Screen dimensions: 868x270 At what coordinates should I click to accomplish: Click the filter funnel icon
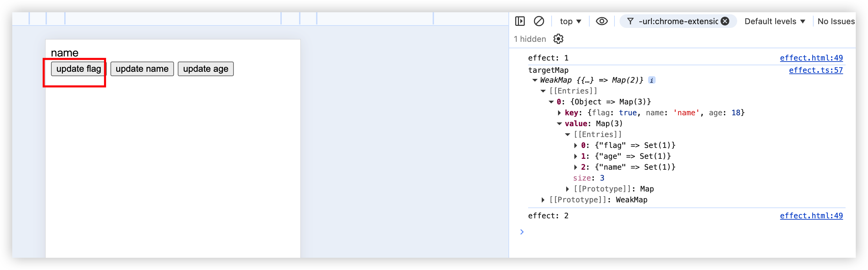pyautogui.click(x=630, y=21)
